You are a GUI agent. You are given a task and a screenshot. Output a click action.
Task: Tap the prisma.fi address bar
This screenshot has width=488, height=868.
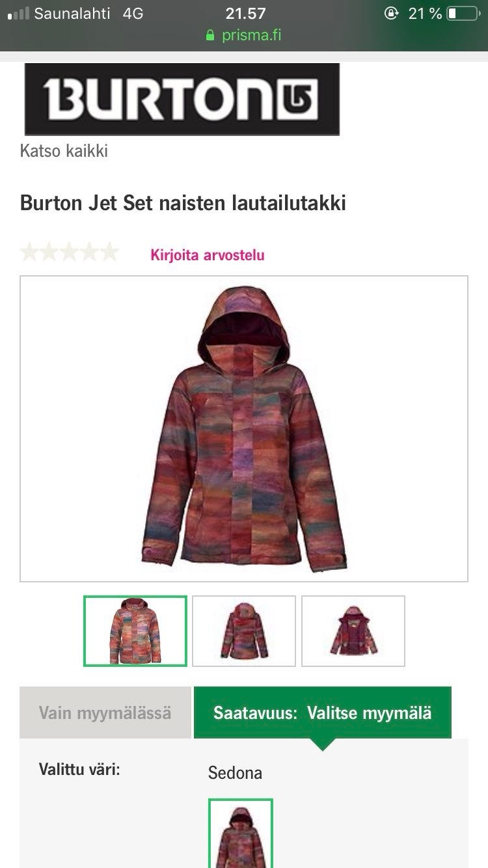click(x=244, y=35)
